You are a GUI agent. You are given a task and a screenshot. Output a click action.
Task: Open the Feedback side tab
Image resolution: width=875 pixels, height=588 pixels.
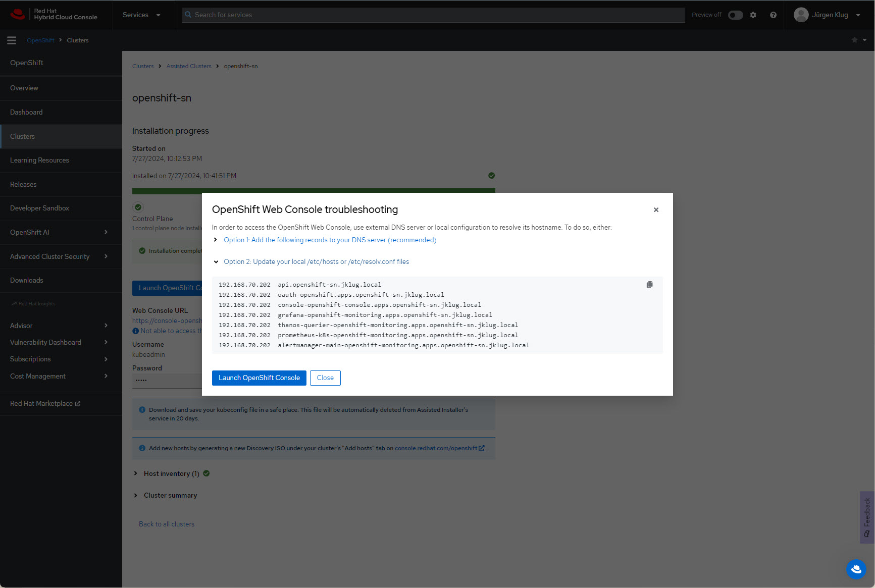[867, 517]
